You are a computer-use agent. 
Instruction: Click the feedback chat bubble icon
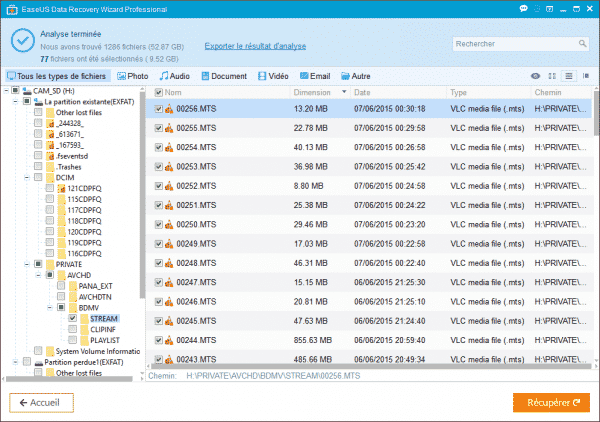point(523,8)
